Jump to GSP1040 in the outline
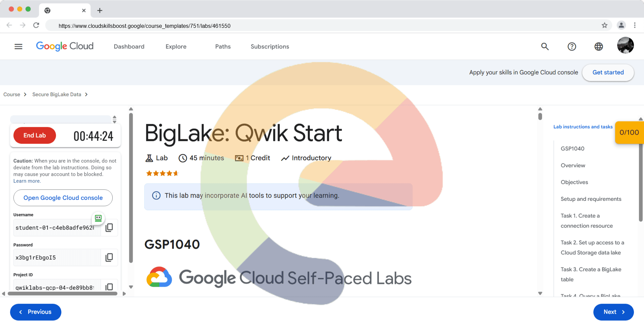644x327 pixels. coord(573,149)
